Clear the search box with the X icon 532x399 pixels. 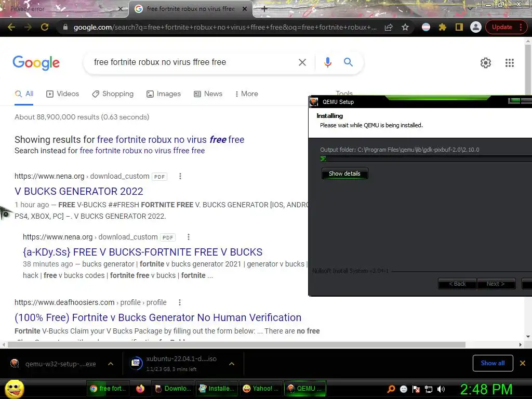tap(302, 62)
